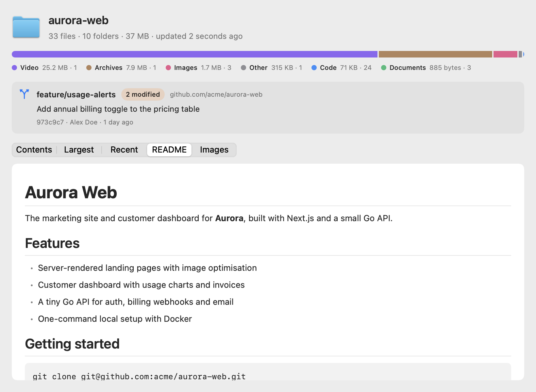Click the Images 1.7 MB legend label
This screenshot has width=536, height=392.
coord(203,68)
